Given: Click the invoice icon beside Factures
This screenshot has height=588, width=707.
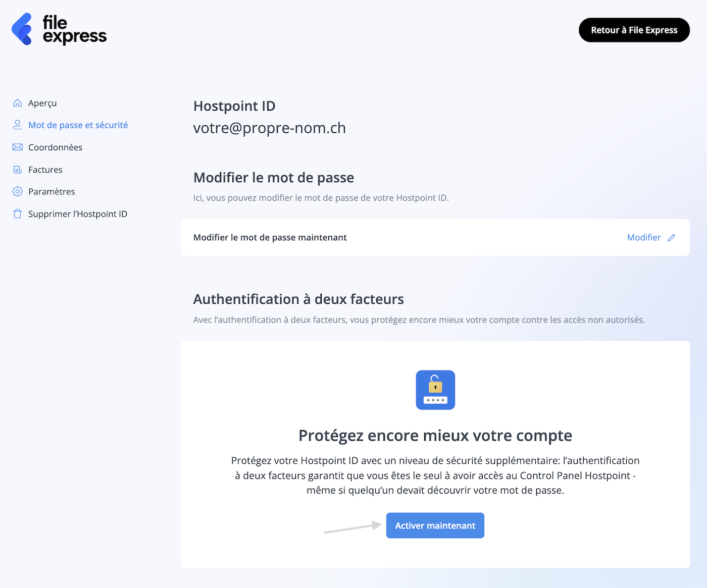Looking at the screenshot, I should point(18,170).
